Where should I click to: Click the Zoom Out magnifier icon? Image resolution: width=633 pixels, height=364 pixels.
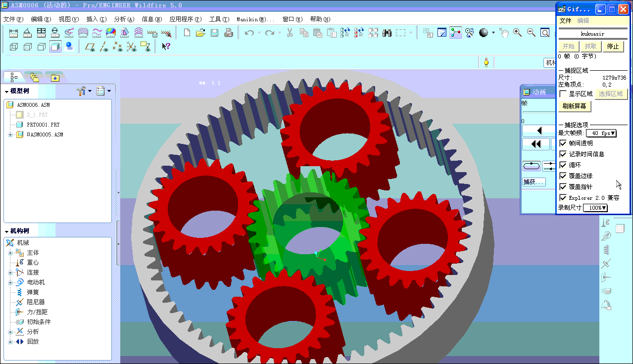[x=531, y=33]
